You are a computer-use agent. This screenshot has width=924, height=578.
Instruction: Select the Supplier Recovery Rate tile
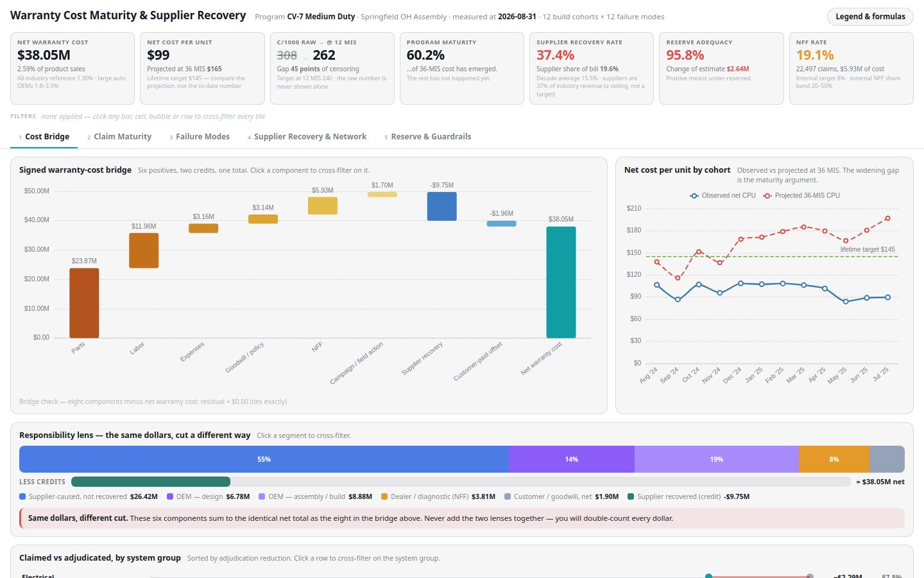pos(592,68)
